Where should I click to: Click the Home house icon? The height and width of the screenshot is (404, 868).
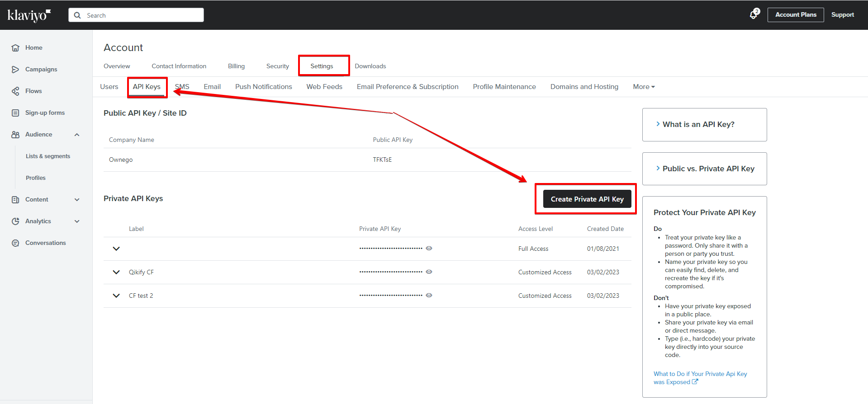(x=15, y=47)
